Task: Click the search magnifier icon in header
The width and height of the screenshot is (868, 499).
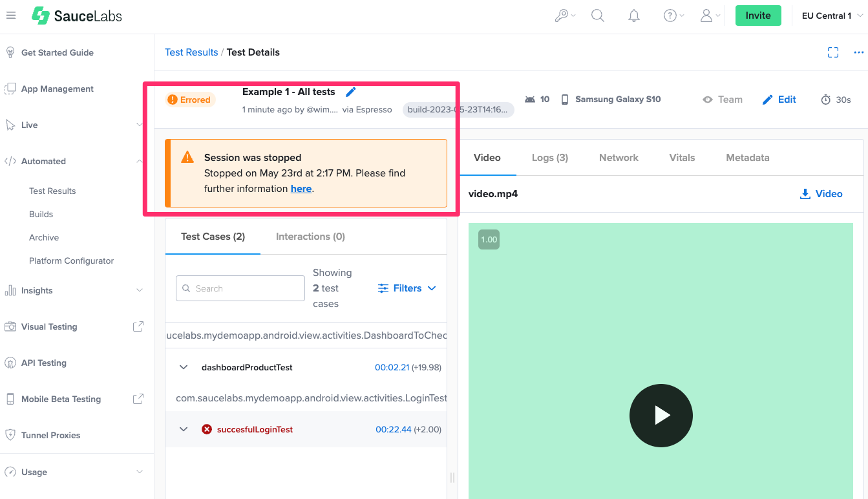Action: [598, 16]
